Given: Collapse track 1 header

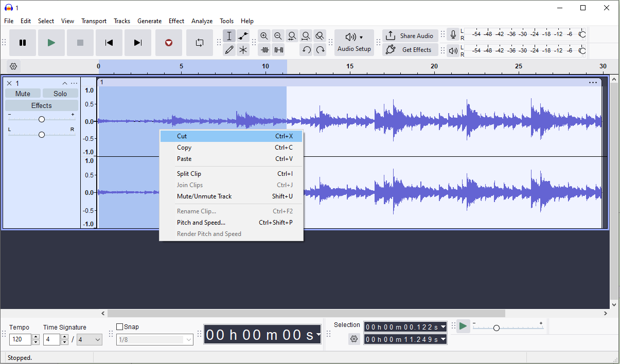Looking at the screenshot, I should pyautogui.click(x=64, y=83).
